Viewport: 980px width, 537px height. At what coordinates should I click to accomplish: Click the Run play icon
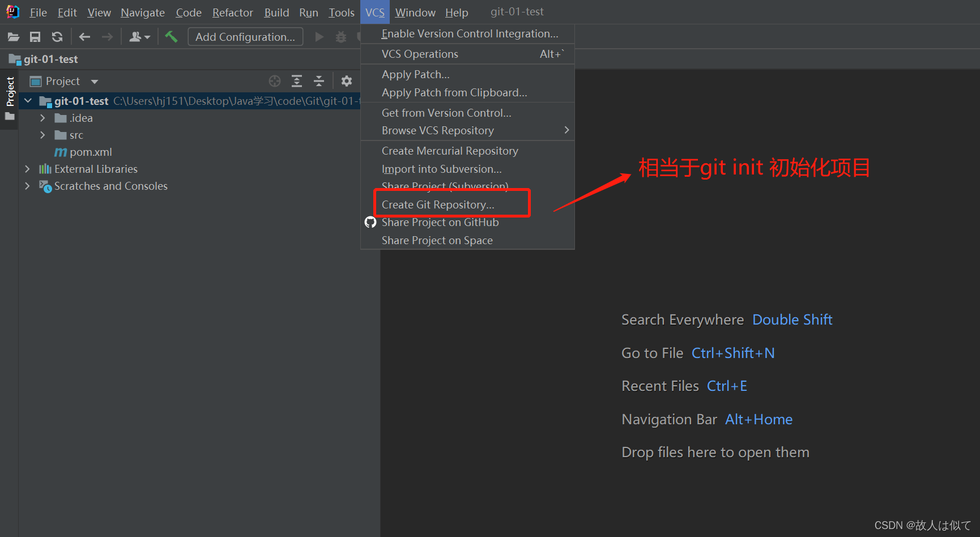(319, 37)
